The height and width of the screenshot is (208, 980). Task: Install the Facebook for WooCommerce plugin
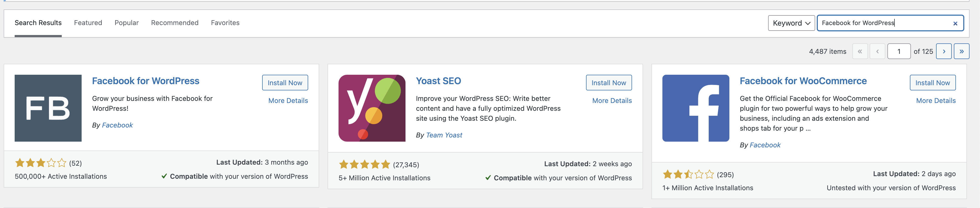(x=932, y=83)
